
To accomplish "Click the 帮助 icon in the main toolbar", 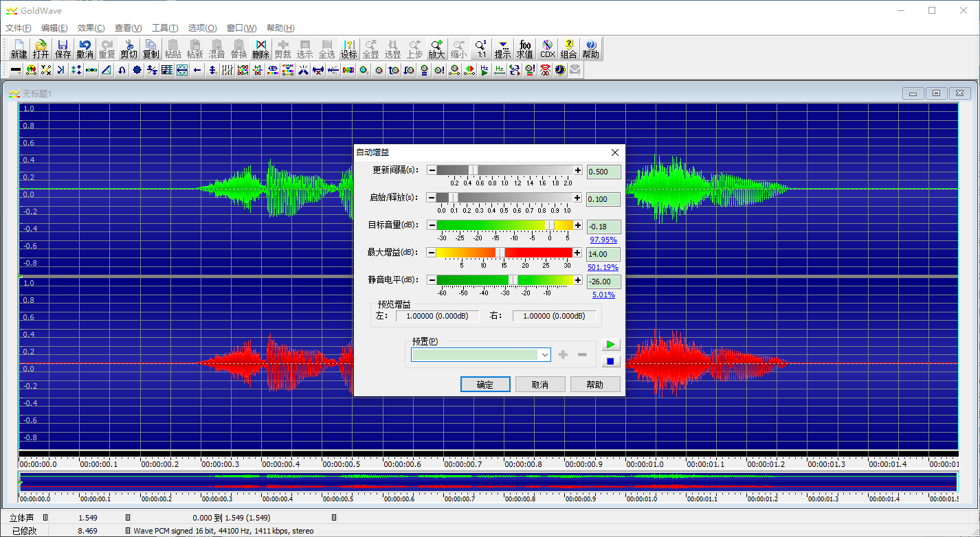I will (x=590, y=49).
